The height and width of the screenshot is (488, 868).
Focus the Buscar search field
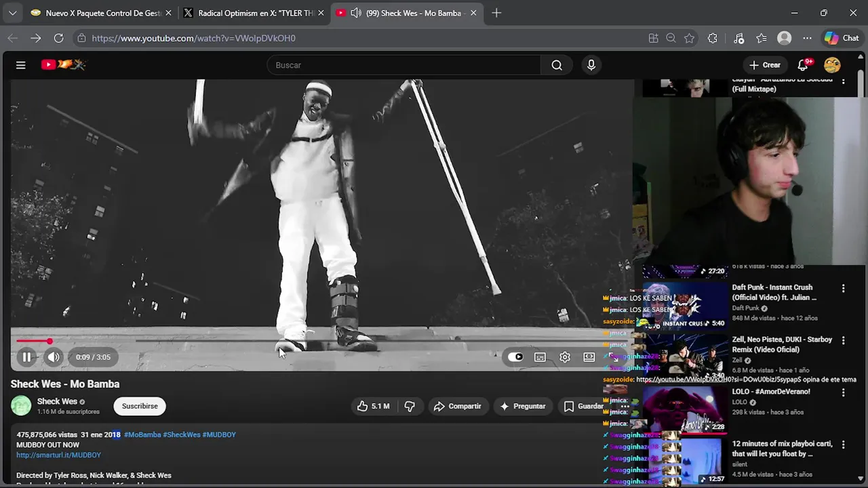pos(403,65)
